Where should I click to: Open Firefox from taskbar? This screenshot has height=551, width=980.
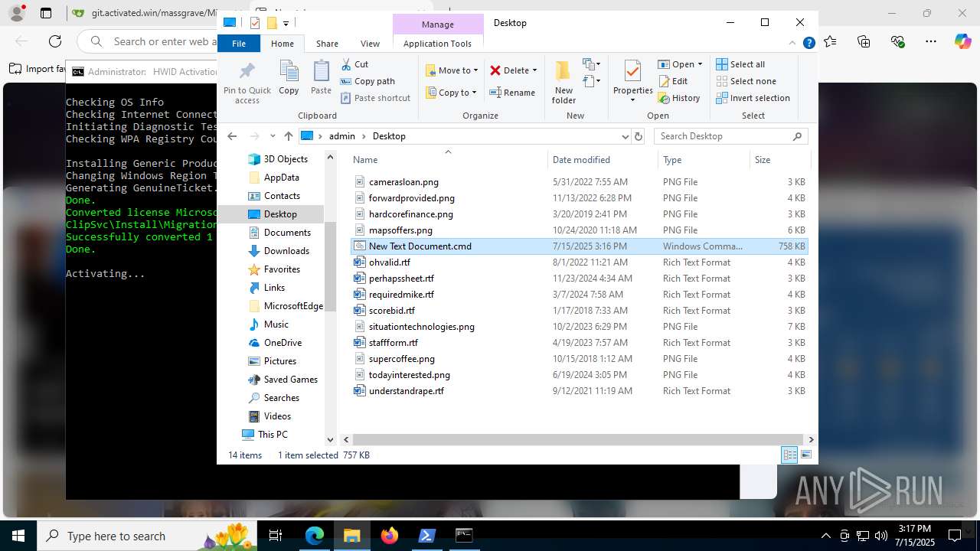390,536
